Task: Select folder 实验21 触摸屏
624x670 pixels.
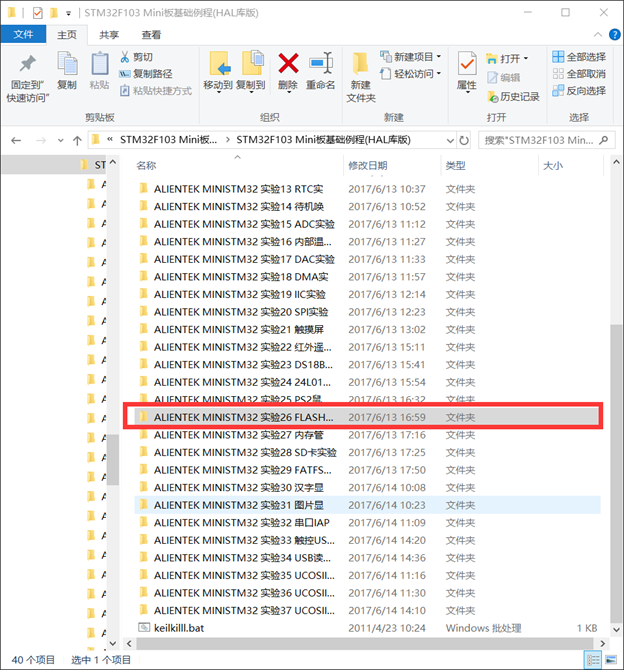Action: [x=368, y=329]
